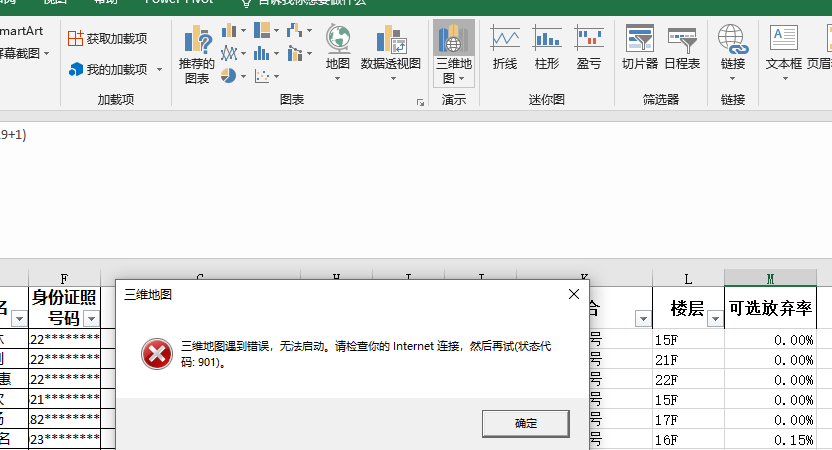Insert line or area chart icon
The width and height of the screenshot is (832, 450).
coord(229,53)
